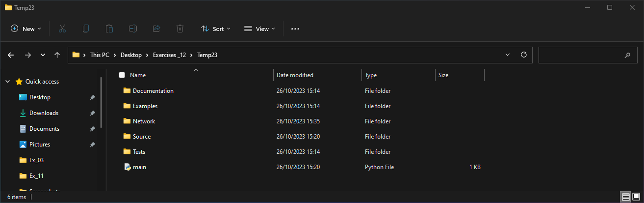Select the main Python file
This screenshot has height=203, width=644.
(x=139, y=167)
